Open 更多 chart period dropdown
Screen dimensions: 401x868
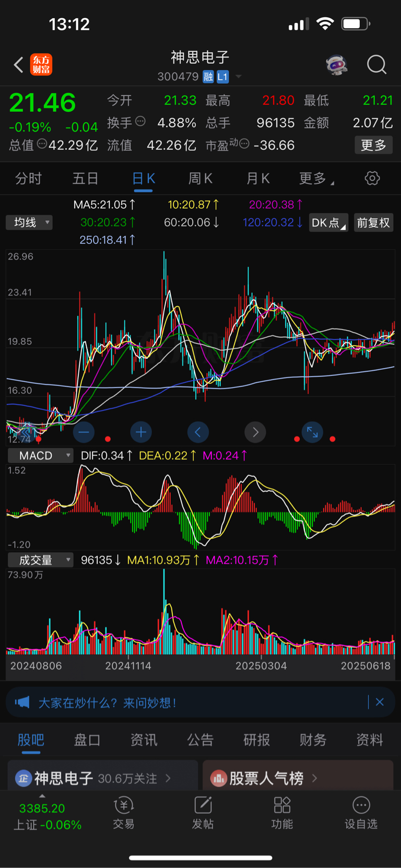coord(316,179)
